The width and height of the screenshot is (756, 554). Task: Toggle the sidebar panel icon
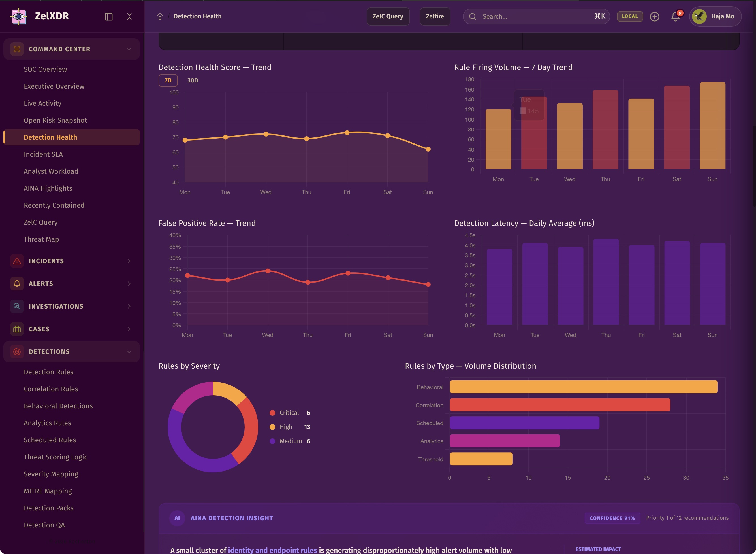(108, 16)
